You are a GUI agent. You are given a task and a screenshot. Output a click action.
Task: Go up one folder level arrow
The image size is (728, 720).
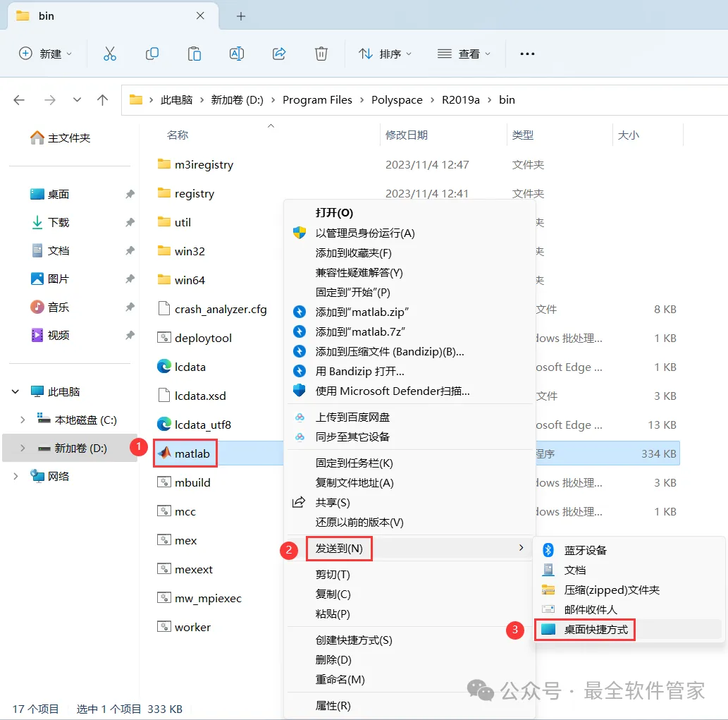pyautogui.click(x=103, y=100)
